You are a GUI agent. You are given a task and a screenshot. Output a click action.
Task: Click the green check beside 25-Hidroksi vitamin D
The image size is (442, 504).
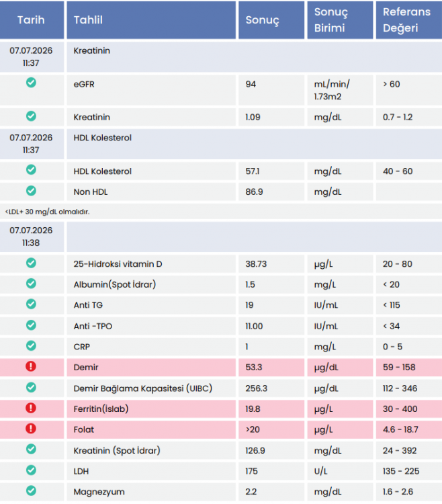point(31,263)
